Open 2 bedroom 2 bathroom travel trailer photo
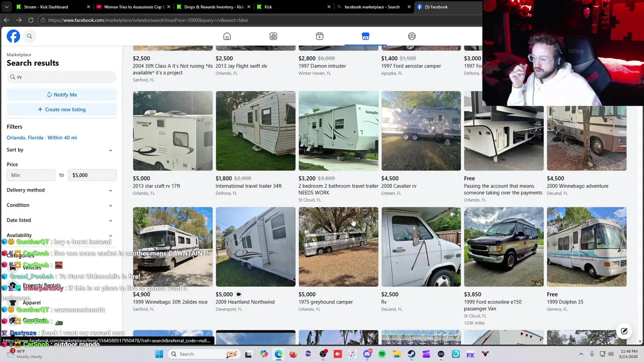The width and height of the screenshot is (644, 362). (x=338, y=131)
